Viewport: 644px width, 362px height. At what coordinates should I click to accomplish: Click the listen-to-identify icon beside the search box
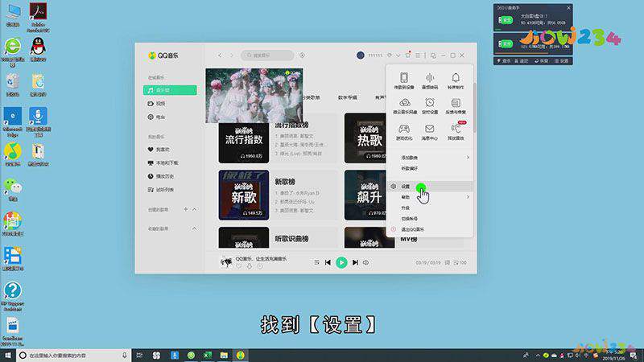click(x=303, y=55)
